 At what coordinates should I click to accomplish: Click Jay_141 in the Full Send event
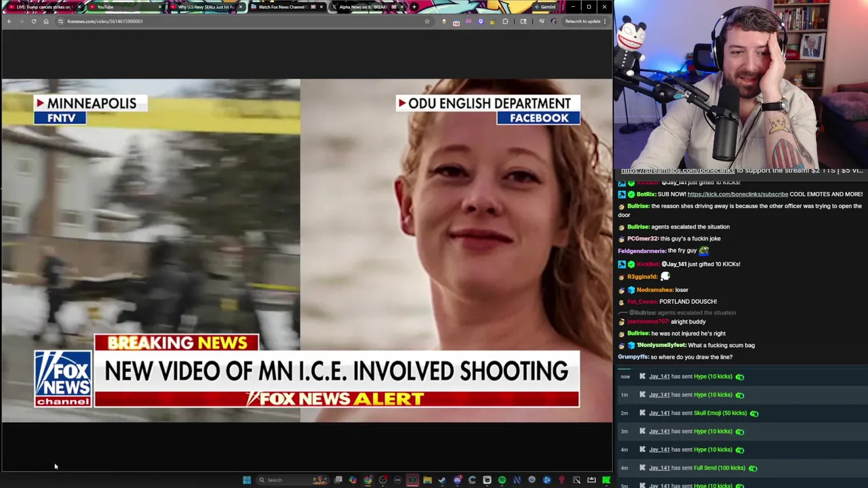pos(659,468)
